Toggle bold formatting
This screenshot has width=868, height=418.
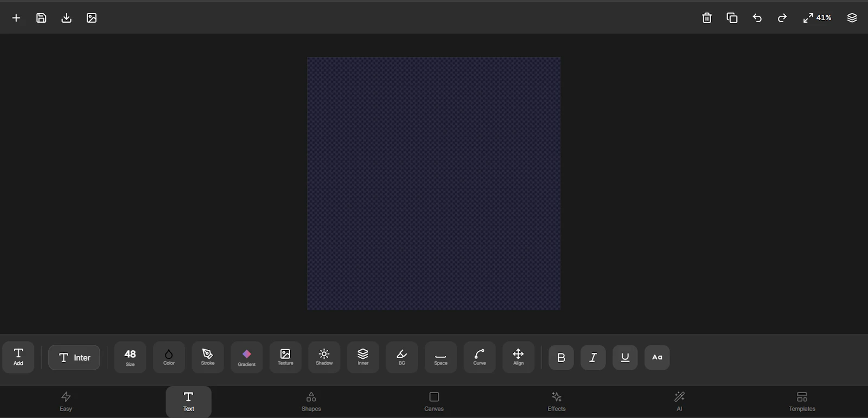pyautogui.click(x=561, y=358)
